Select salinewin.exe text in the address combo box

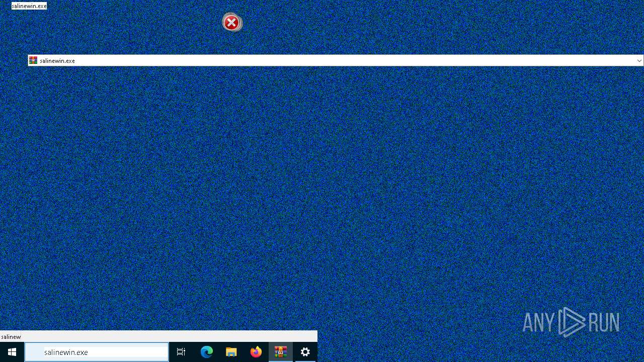point(57,61)
